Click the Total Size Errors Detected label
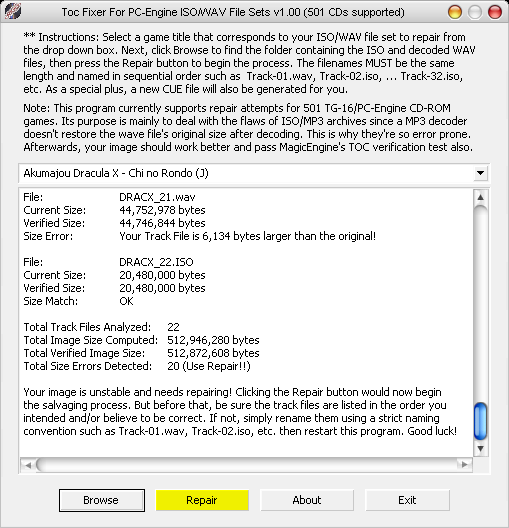The height and width of the screenshot is (528, 509). [88, 366]
